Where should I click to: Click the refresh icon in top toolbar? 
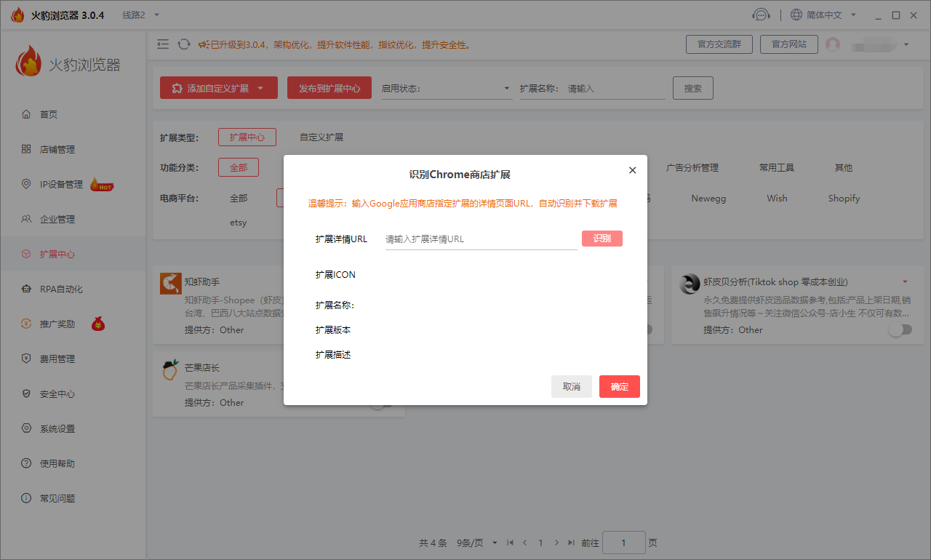point(184,44)
